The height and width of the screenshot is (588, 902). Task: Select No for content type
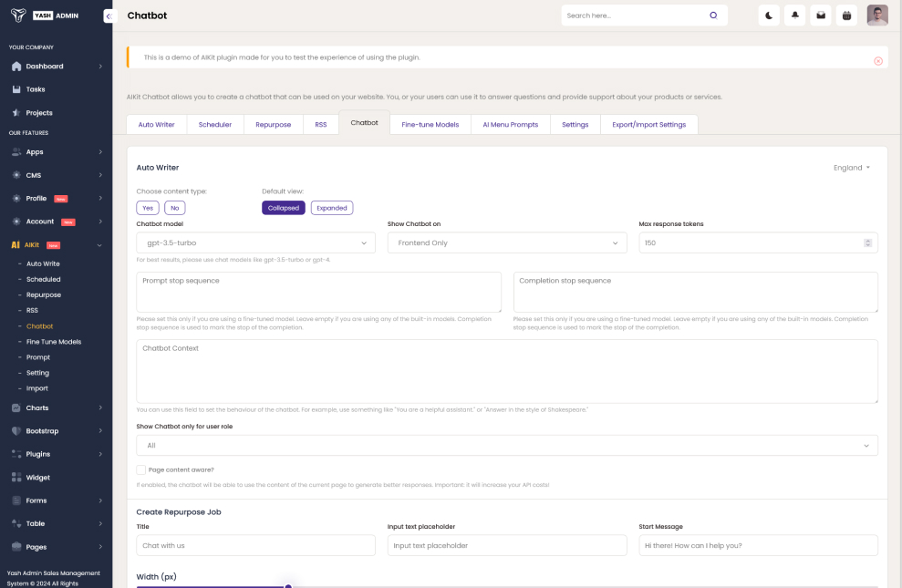[175, 208]
